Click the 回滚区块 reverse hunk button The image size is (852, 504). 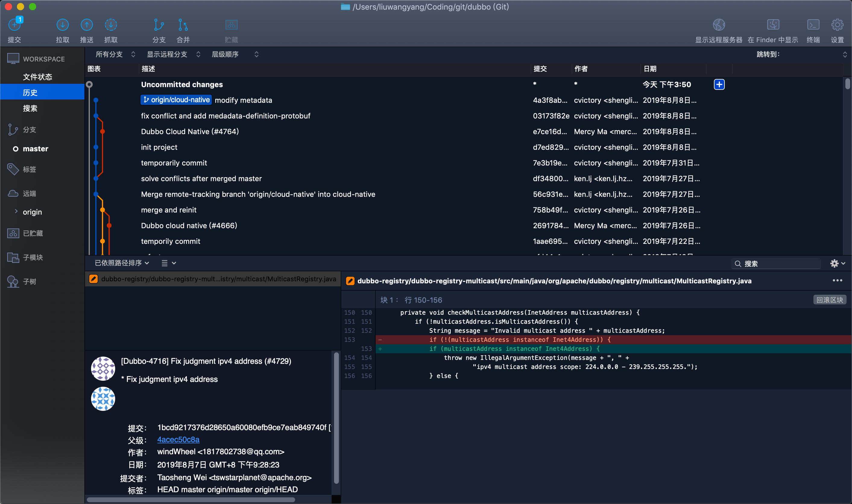829,300
